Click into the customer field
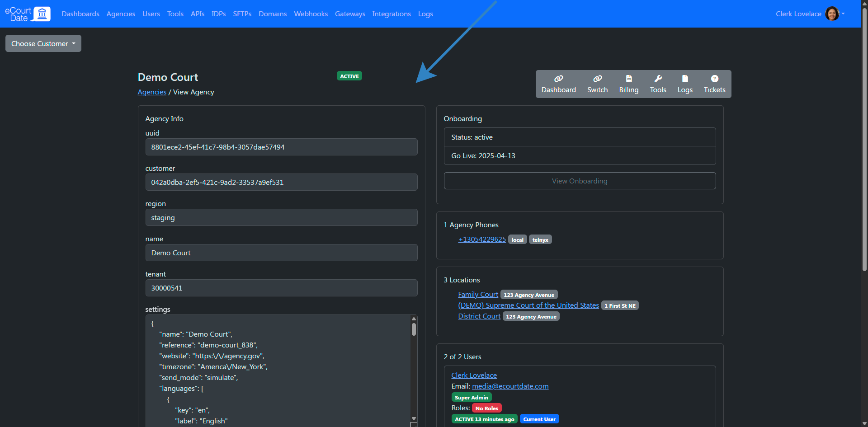868x427 pixels. pos(281,182)
